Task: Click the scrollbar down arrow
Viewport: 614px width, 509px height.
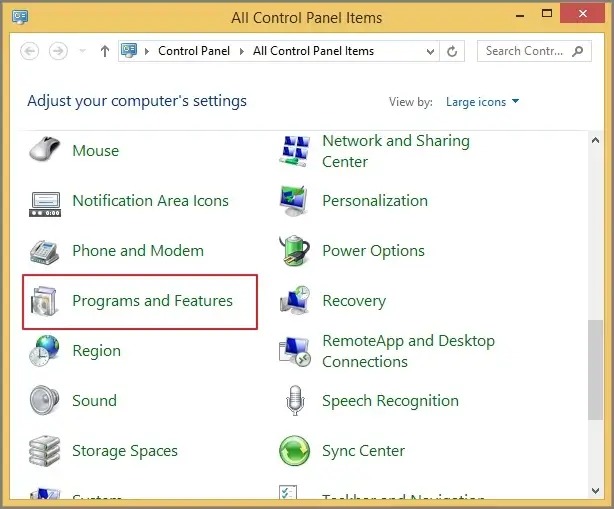Action: coord(595,491)
